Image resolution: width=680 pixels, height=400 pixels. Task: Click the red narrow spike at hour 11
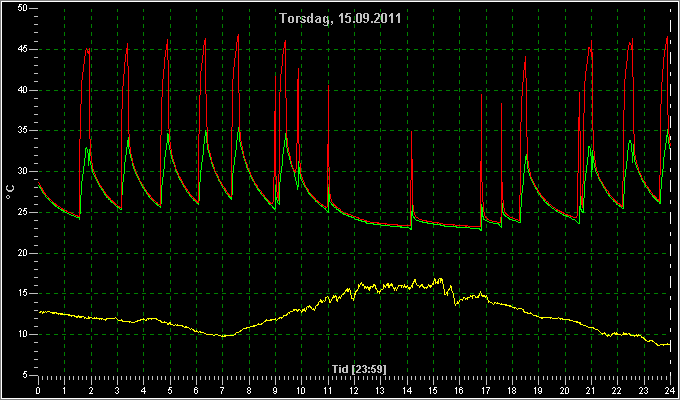pos(328,87)
